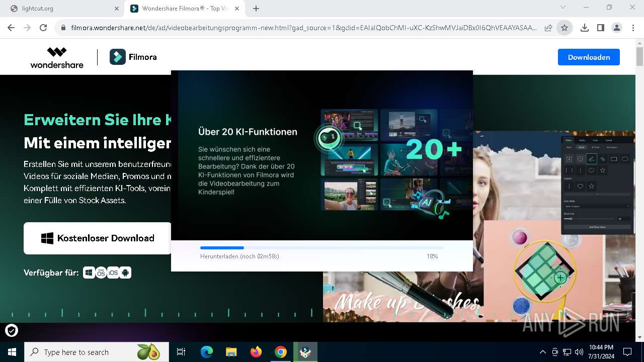Close the lightcut.org tab
The height and width of the screenshot is (362, 644).
coord(117,9)
